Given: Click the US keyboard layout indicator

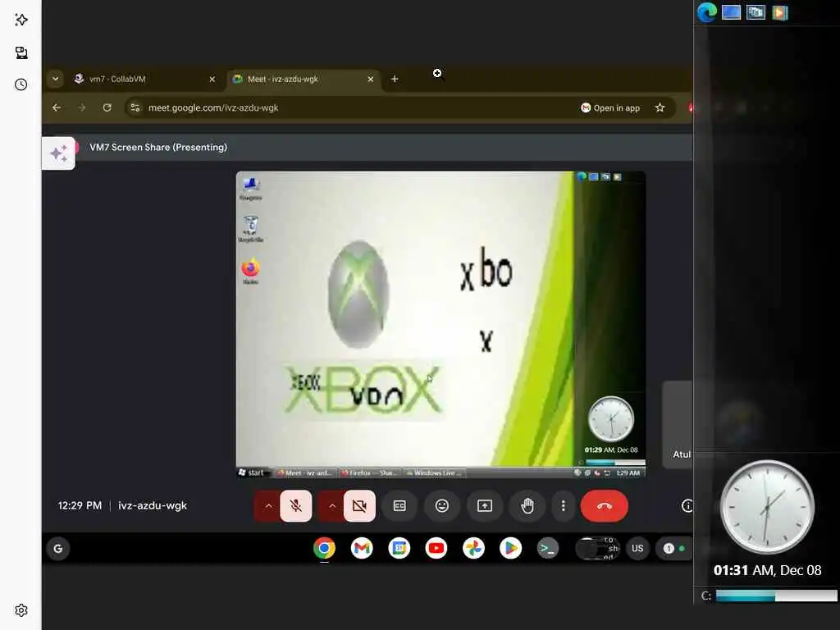Looking at the screenshot, I should click(x=637, y=549).
